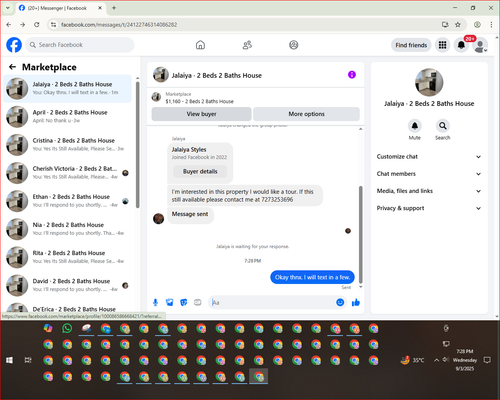
Task: Open the tab search dropdown in Chrome
Action: [x=8, y=8]
